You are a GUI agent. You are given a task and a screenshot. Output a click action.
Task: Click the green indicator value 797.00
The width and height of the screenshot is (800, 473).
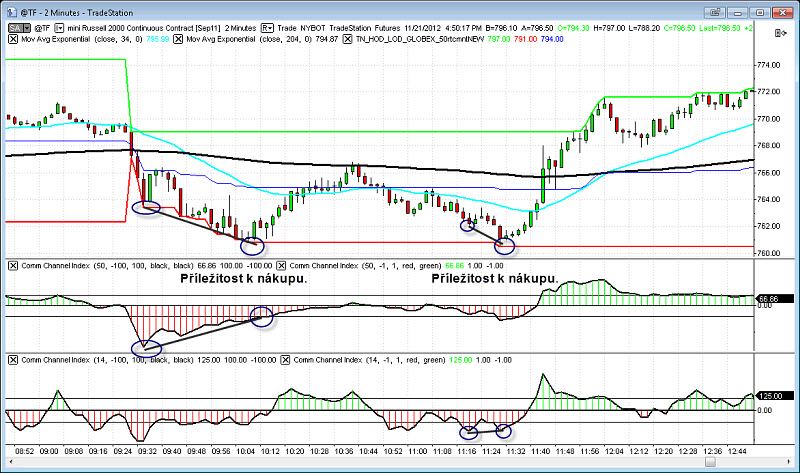tap(498, 39)
